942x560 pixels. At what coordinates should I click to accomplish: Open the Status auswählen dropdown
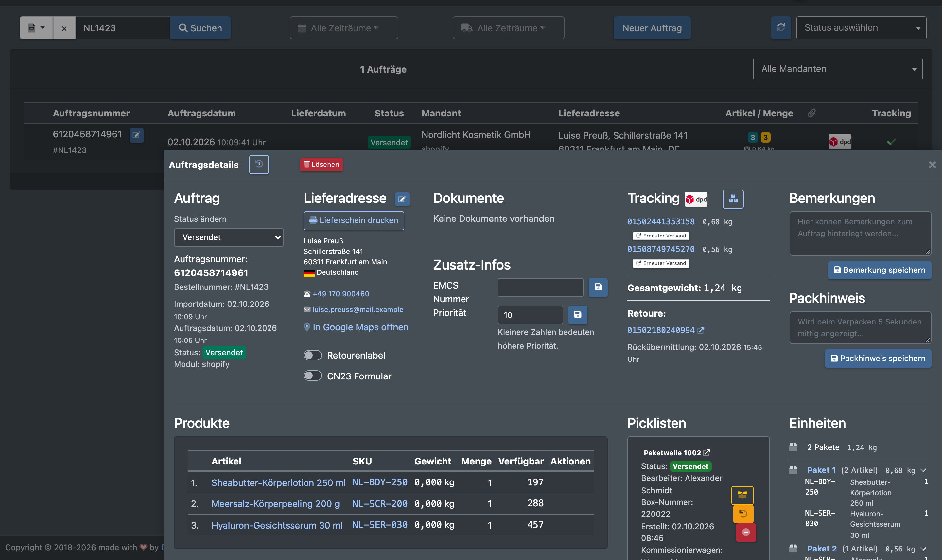pos(861,27)
